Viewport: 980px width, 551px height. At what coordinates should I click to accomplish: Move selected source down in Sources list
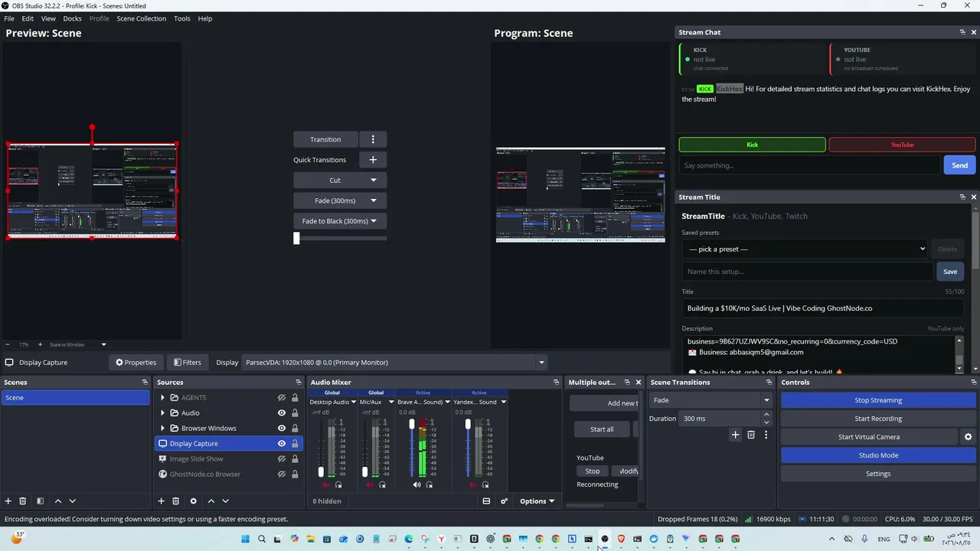[x=225, y=501]
